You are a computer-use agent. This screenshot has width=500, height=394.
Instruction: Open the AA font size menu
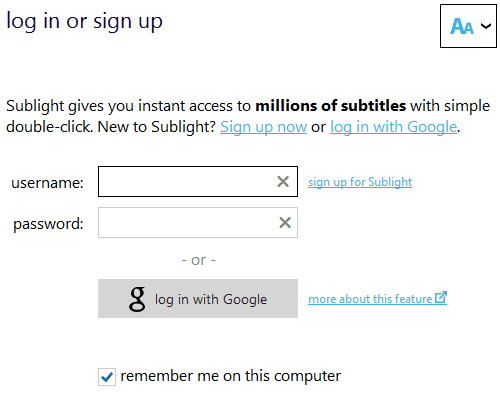(468, 26)
